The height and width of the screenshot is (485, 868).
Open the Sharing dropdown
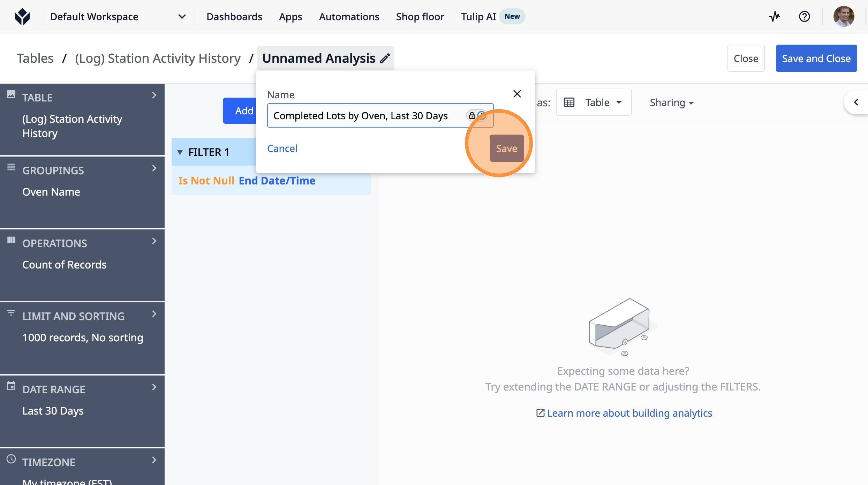click(671, 103)
